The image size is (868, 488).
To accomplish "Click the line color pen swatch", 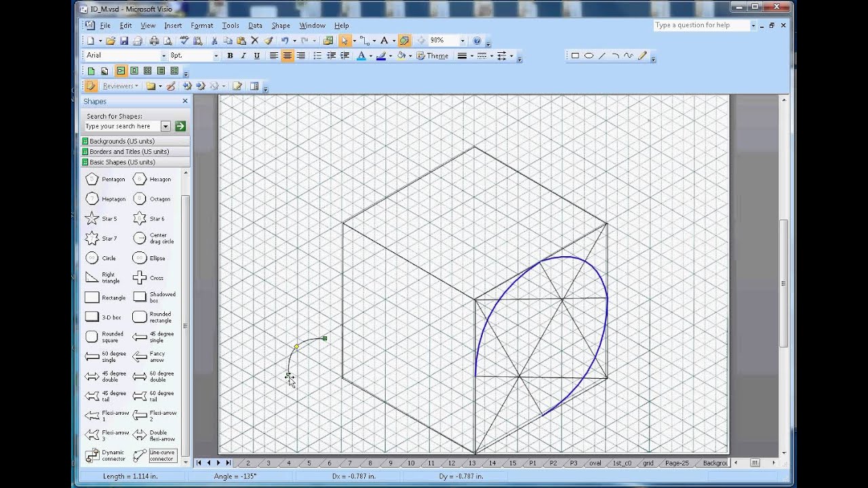I will (381, 56).
